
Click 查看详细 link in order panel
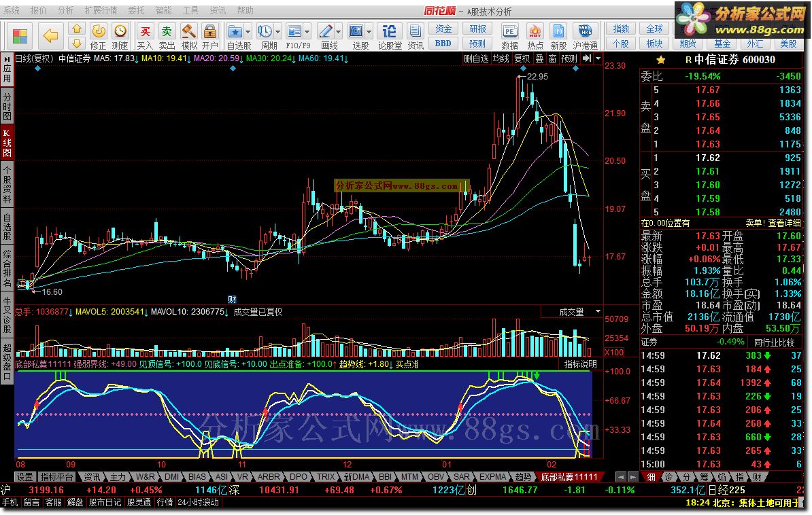[x=784, y=223]
